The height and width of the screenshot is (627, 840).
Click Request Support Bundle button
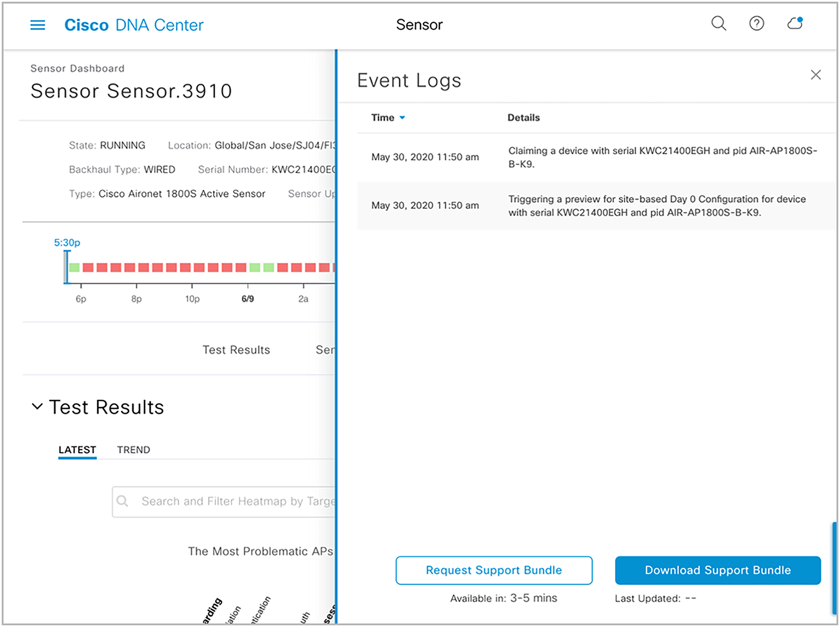click(494, 570)
